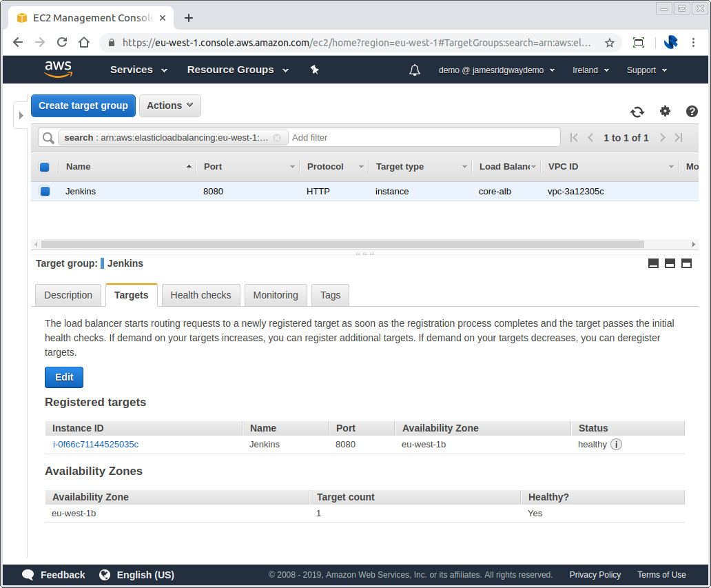Open the Chrome three-dot menu

[693, 42]
